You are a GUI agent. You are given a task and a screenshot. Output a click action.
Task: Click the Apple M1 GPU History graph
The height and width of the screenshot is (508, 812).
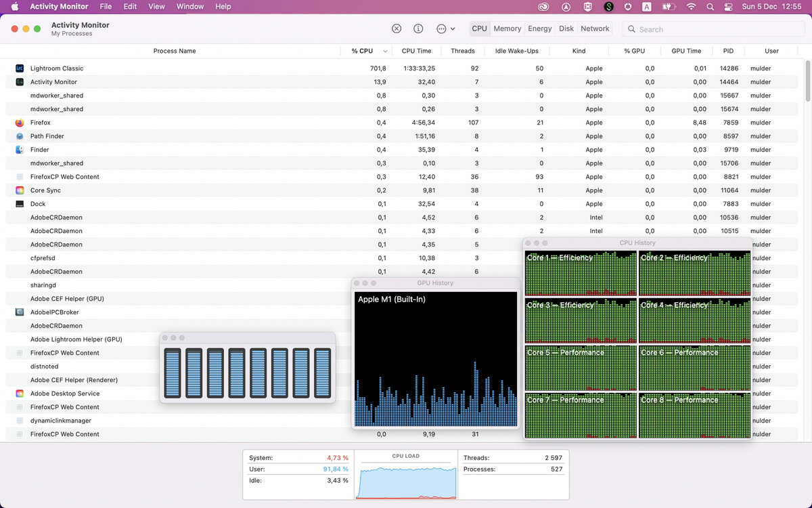[436, 359]
